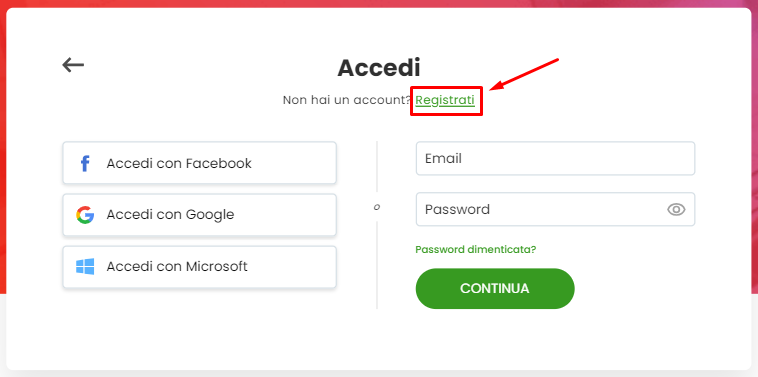Click the "o" divider between login options

(x=377, y=207)
